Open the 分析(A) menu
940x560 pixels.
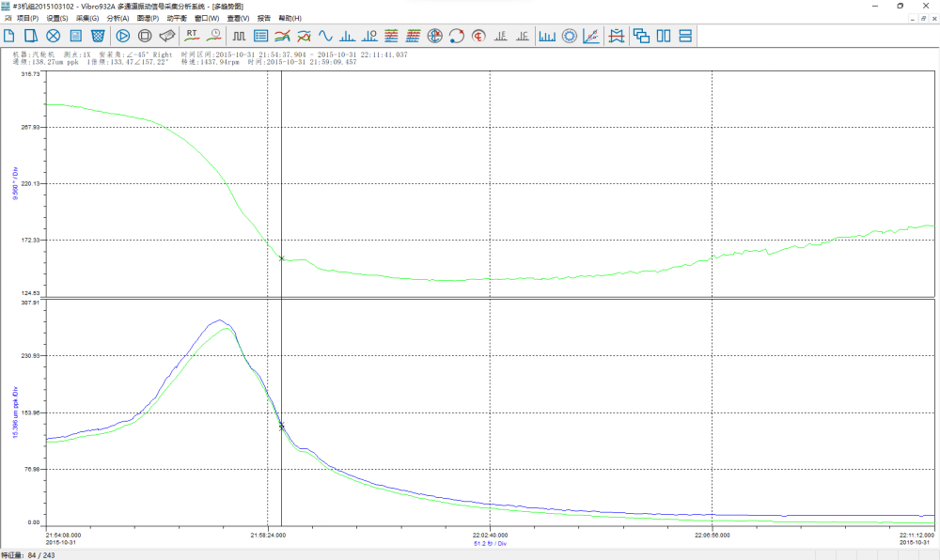(117, 18)
